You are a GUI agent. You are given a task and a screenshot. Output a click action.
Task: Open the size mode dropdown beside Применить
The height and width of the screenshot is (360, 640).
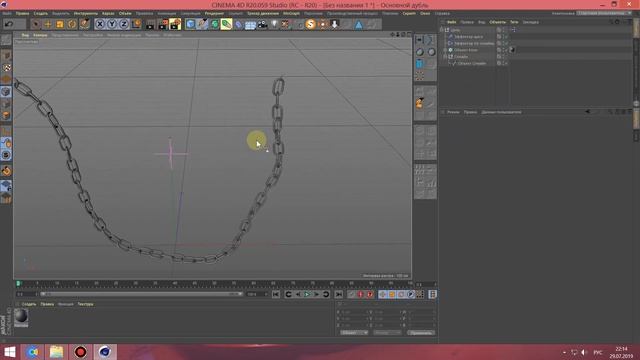click(x=387, y=333)
